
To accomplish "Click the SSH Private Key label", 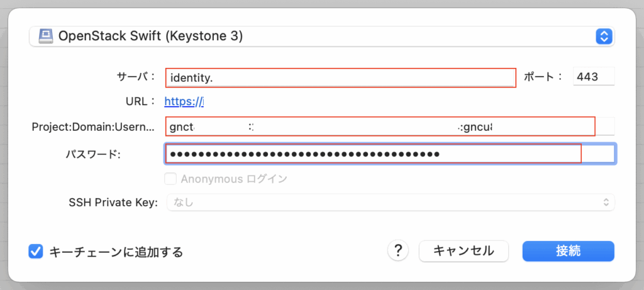I will 113,203.
